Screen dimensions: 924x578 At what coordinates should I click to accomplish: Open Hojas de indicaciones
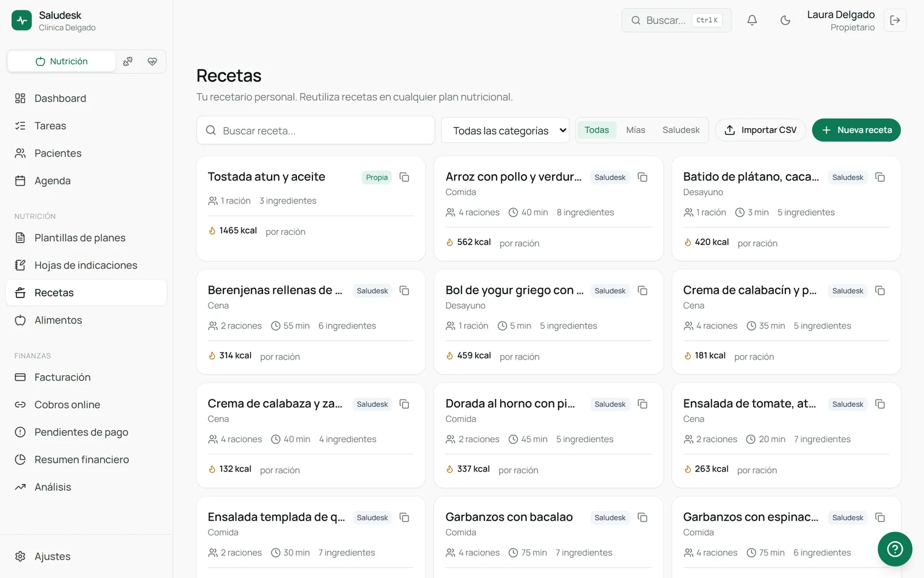[x=86, y=265]
